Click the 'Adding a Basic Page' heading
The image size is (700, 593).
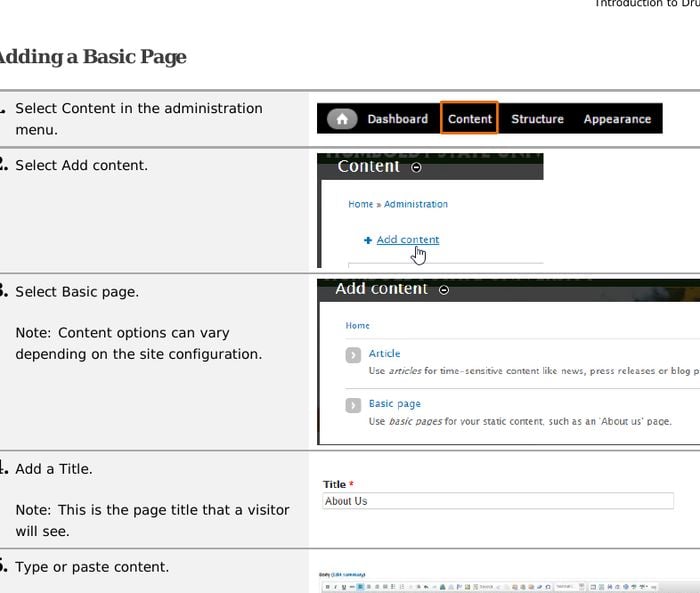(x=92, y=57)
